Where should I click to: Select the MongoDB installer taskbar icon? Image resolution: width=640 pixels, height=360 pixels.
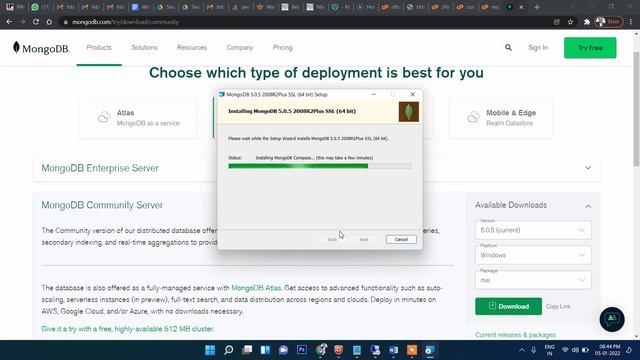[430, 350]
